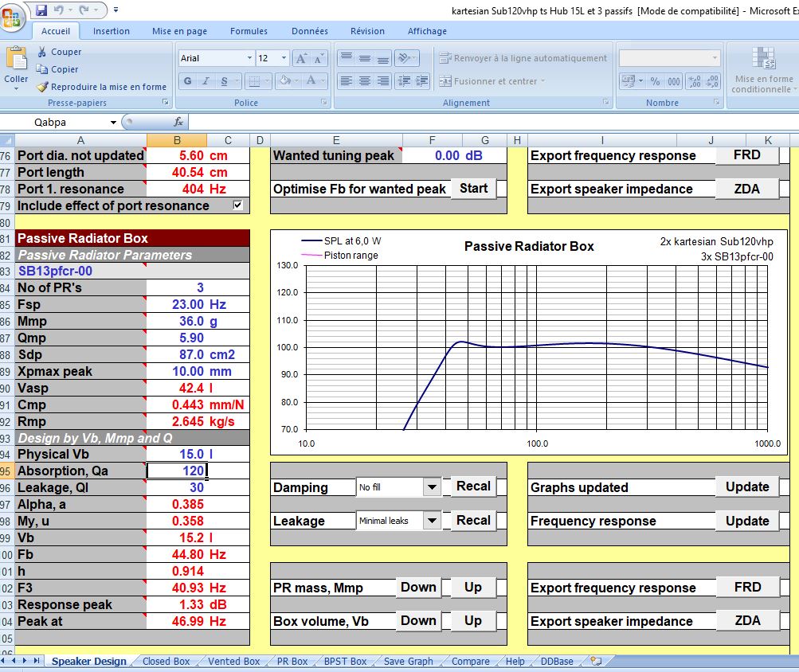Screen dimensions: 799x672
Task: Click Reproduire la mise en forme painter
Action: point(101,87)
